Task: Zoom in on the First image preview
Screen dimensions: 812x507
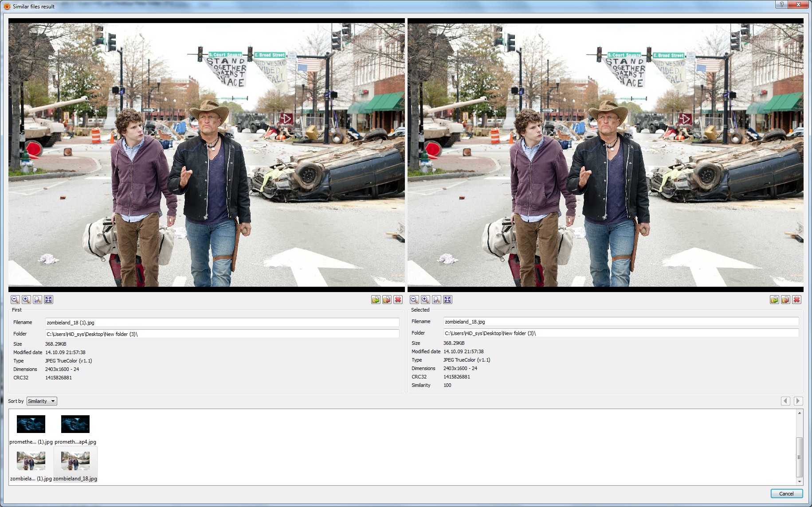Action: [x=26, y=300]
